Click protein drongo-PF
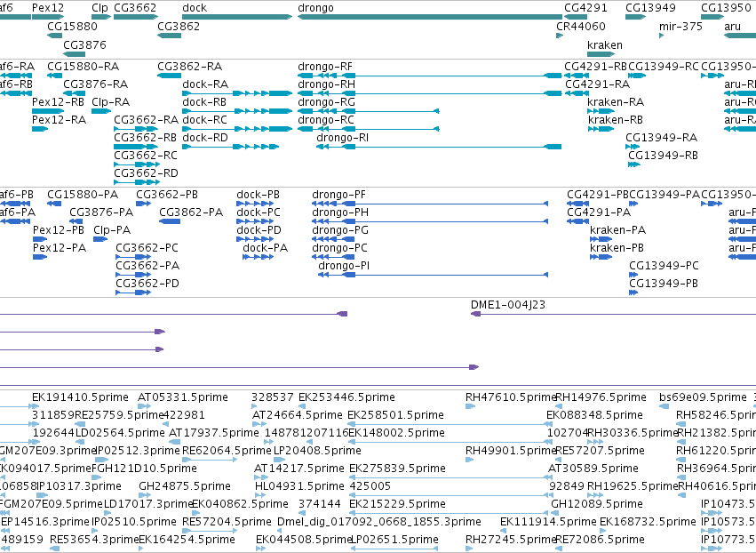The image size is (756, 553). [x=430, y=204]
